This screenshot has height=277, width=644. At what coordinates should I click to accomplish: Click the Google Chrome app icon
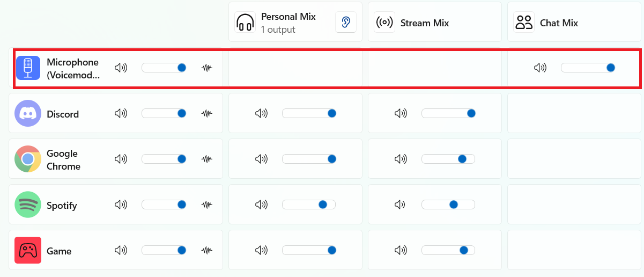point(28,159)
